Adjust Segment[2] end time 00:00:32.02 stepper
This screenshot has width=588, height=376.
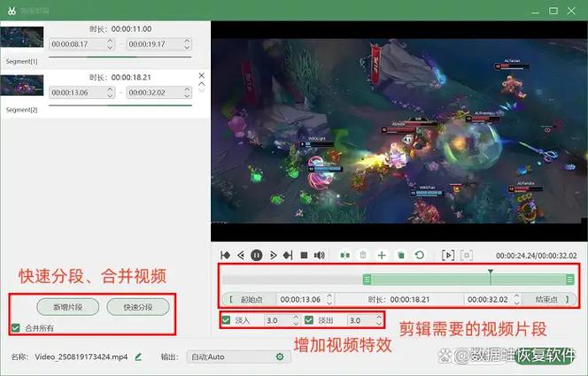(187, 93)
